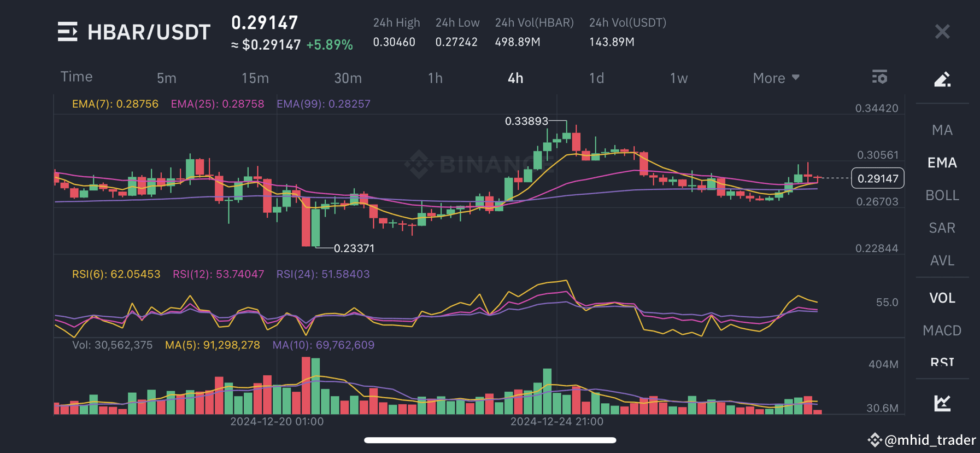Show the SAR overlay
Viewport: 980px width, 453px height.
pos(941,228)
